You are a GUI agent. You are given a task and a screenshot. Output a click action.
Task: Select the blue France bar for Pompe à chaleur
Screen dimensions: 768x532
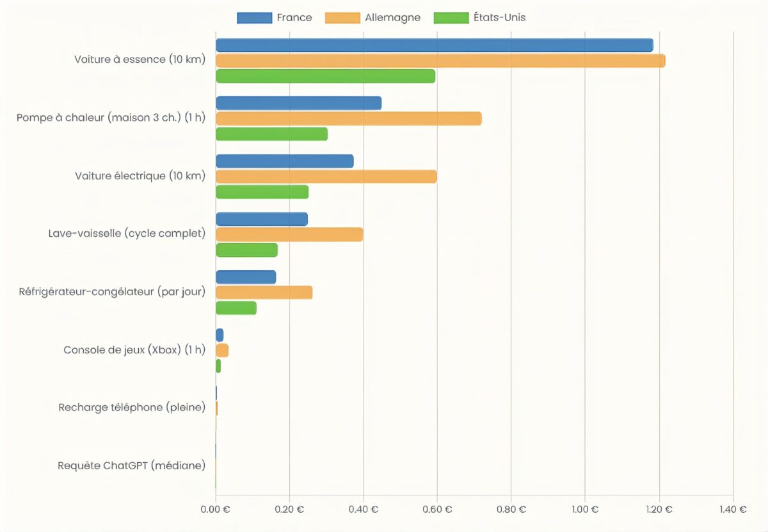[x=298, y=103]
